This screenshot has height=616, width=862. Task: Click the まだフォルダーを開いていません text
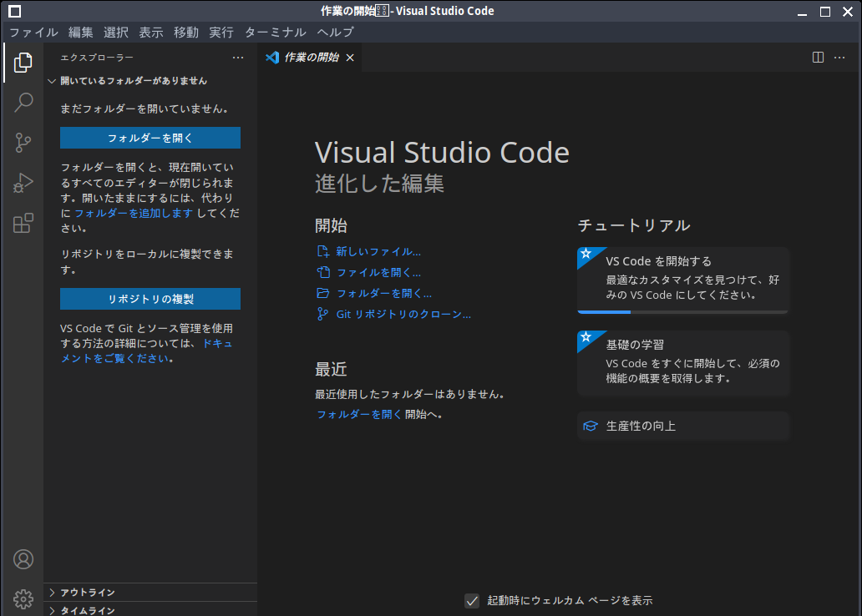[145, 109]
